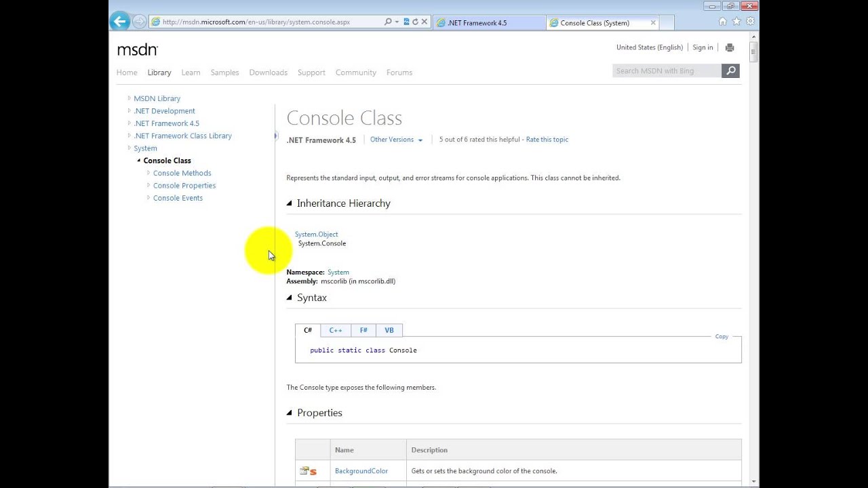Close the Console Class (System) tab

pyautogui.click(x=653, y=22)
